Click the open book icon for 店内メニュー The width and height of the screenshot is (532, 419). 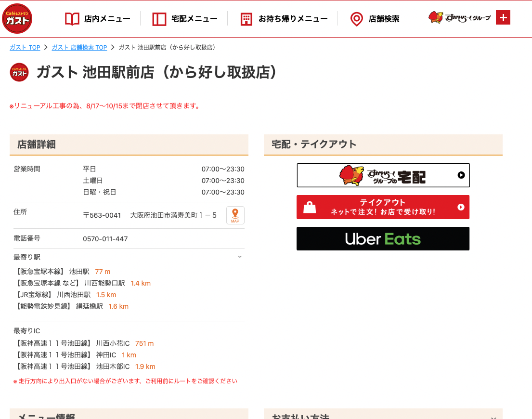point(72,19)
